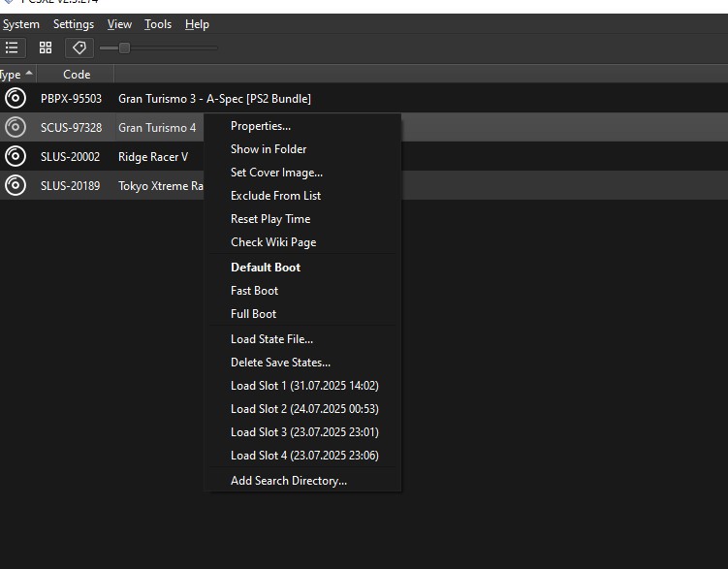
Task: Load Slot 2 from 24.07.2025
Action: coord(302,408)
